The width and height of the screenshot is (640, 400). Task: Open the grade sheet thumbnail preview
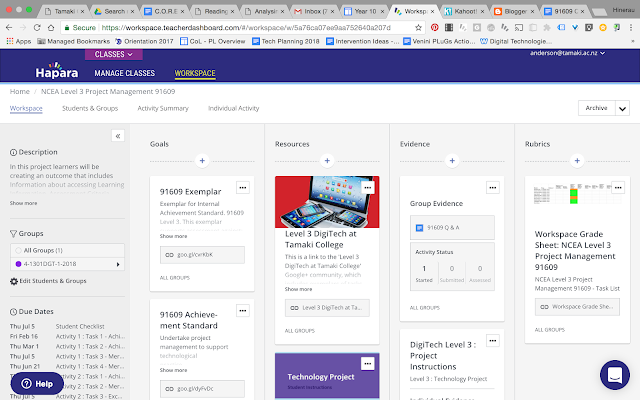(x=577, y=194)
